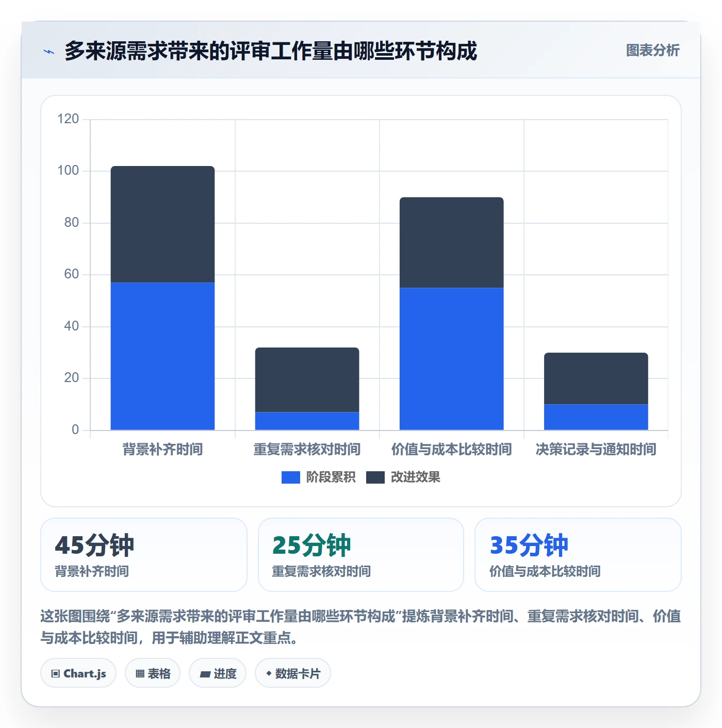Click the blue 阶段累积 legend swatch
This screenshot has width=722, height=728.
pyautogui.click(x=290, y=477)
